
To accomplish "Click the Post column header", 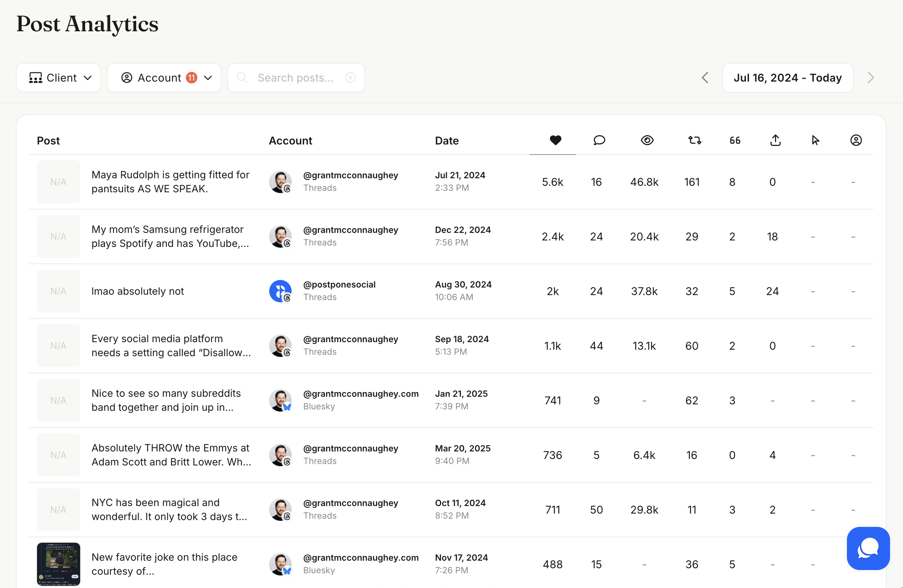I will click(x=48, y=141).
